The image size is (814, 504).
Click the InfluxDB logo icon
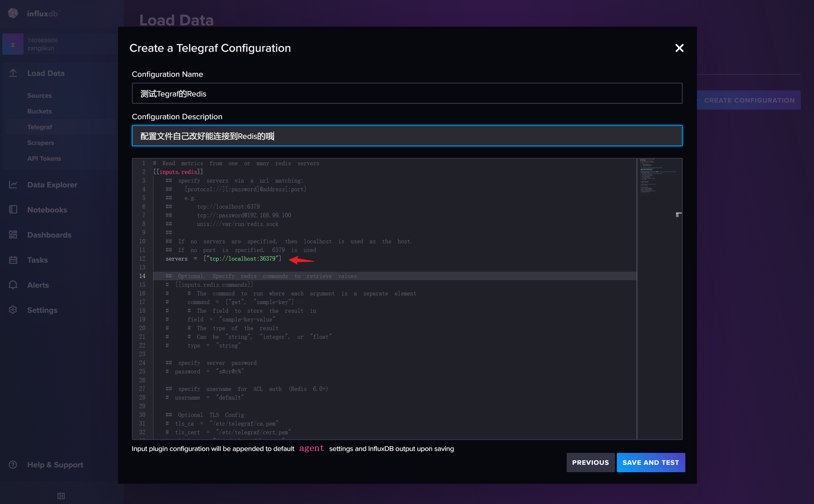[13, 13]
